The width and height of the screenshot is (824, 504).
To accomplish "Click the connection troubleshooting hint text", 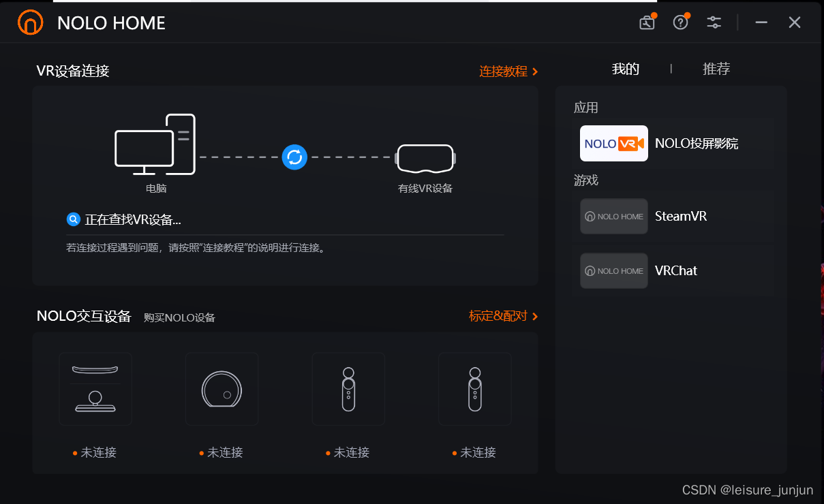I will 197,248.
